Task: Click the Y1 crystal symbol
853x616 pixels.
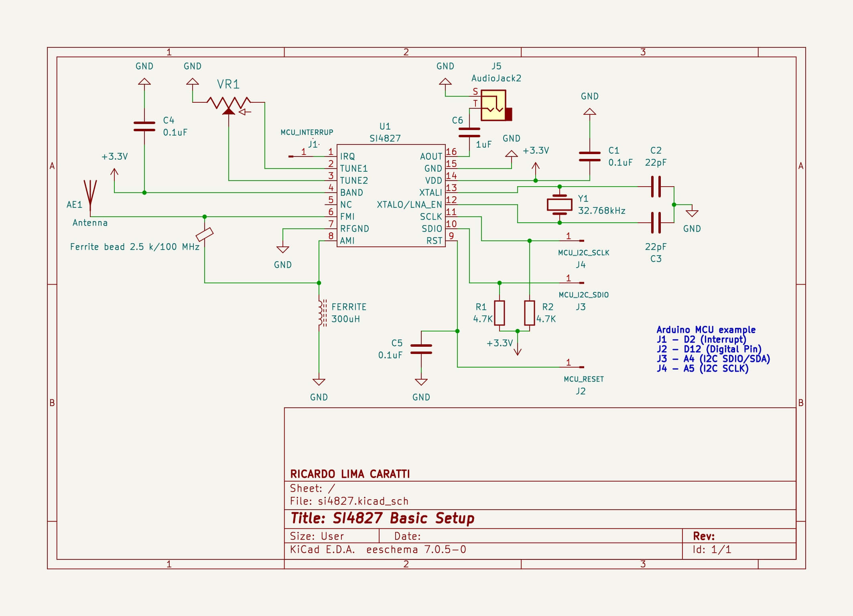Action: pos(559,205)
